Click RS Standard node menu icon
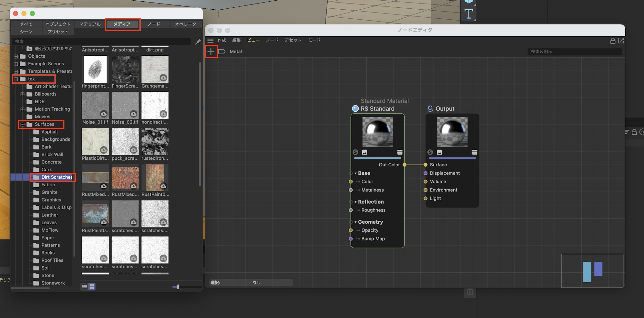644x318 pixels. tap(400, 152)
